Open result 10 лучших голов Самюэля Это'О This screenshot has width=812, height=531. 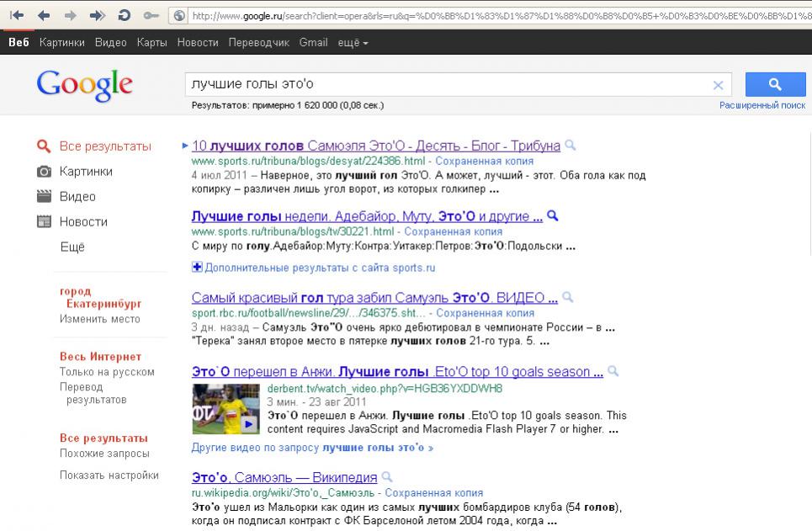click(x=376, y=146)
